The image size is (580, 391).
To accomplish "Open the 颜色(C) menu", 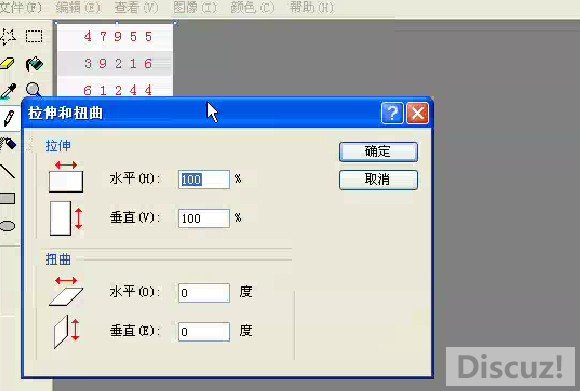I will [252, 7].
